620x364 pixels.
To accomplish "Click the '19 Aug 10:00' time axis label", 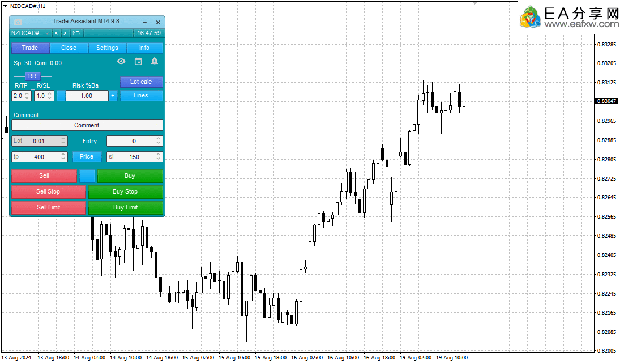I will [452, 358].
